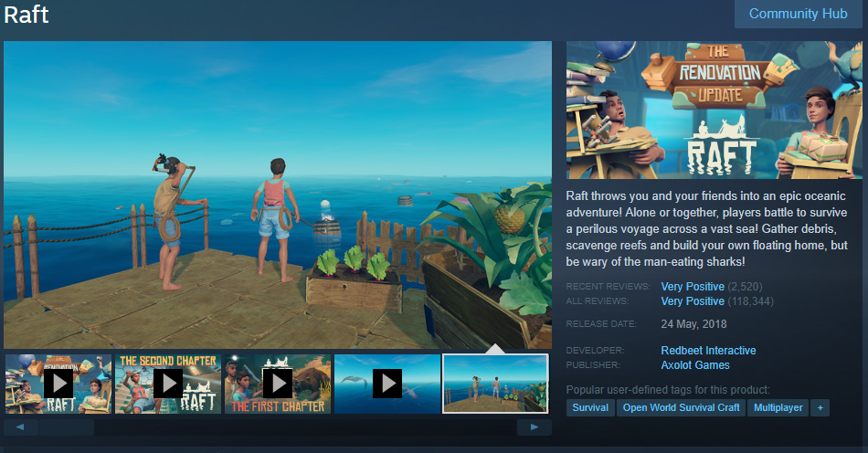Open the Community Hub
Image resolution: width=868 pixels, height=453 pixels.
coord(798,14)
